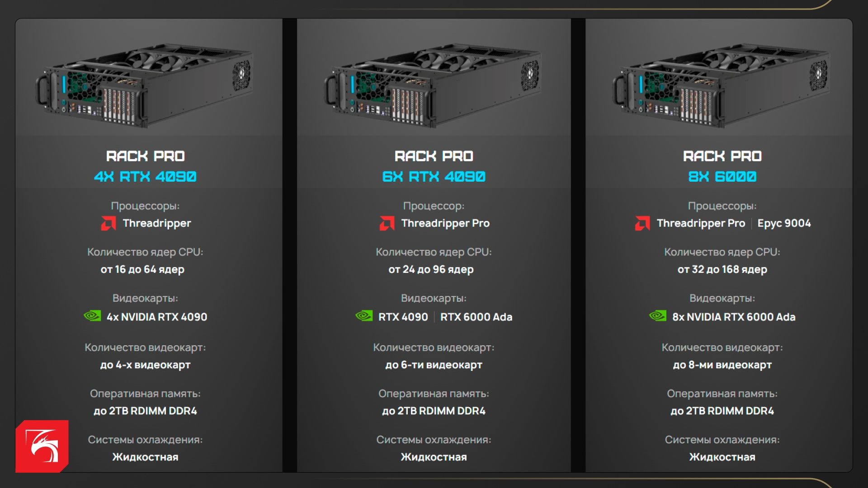The height and width of the screenshot is (488, 868).
Task: Click AMD logo in the 8X 6000 card
Action: click(642, 223)
